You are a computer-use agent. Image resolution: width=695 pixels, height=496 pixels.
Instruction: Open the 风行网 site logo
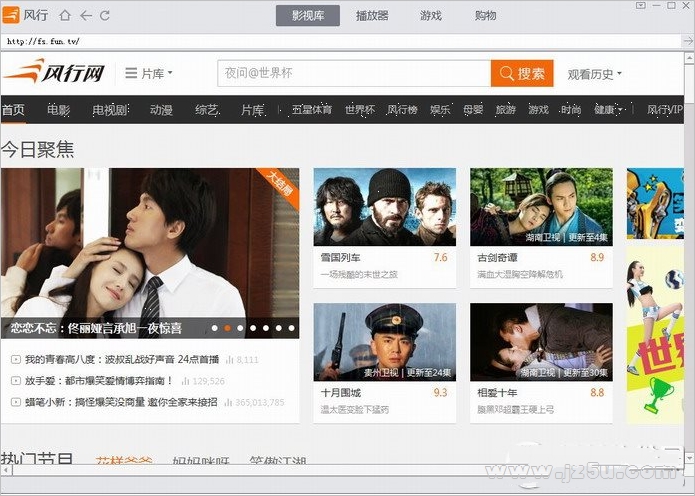[54, 72]
